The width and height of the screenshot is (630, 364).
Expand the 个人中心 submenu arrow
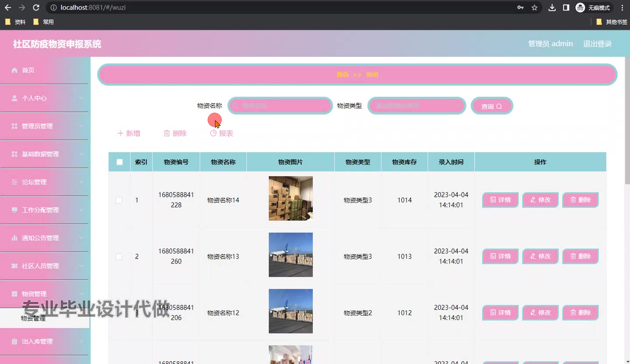point(81,98)
